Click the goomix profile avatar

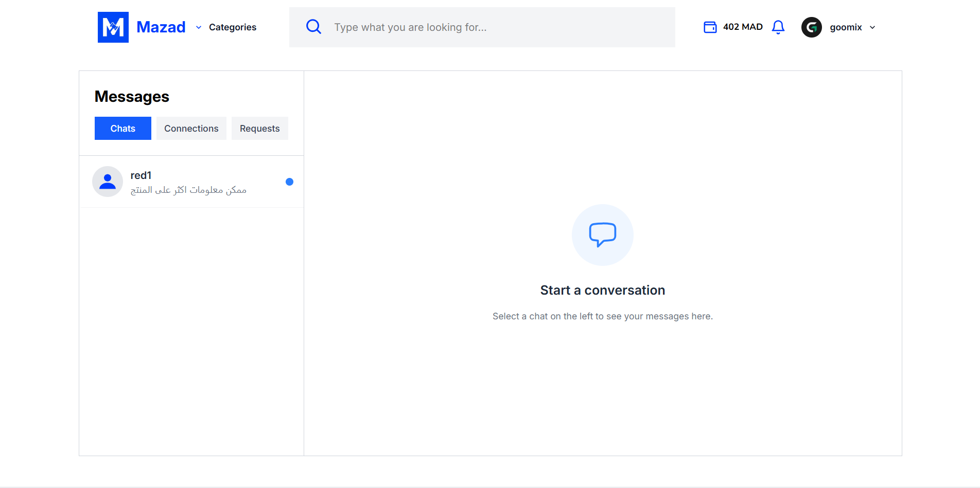point(811,27)
